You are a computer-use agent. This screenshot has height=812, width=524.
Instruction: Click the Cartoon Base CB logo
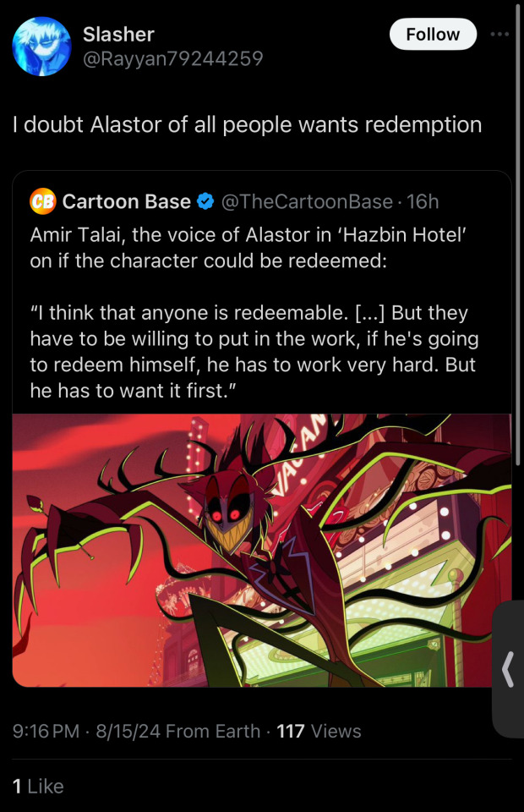[42, 201]
